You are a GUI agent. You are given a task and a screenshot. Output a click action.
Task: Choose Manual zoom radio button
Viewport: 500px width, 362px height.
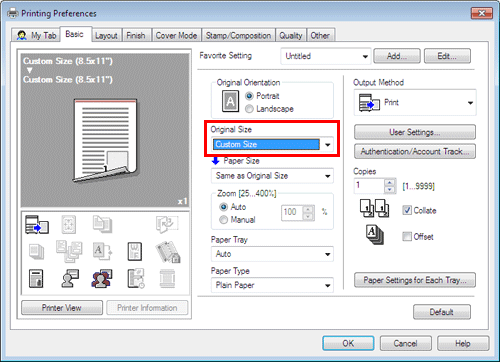pos(223,220)
